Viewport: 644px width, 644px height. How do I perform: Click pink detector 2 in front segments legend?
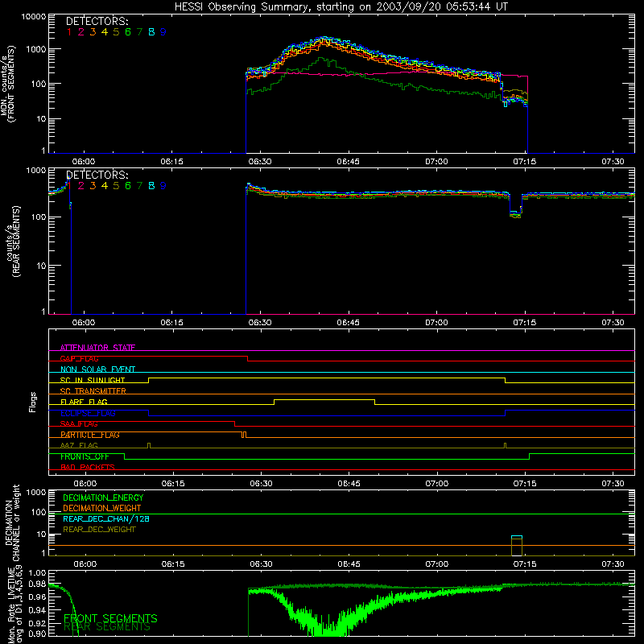[81, 32]
